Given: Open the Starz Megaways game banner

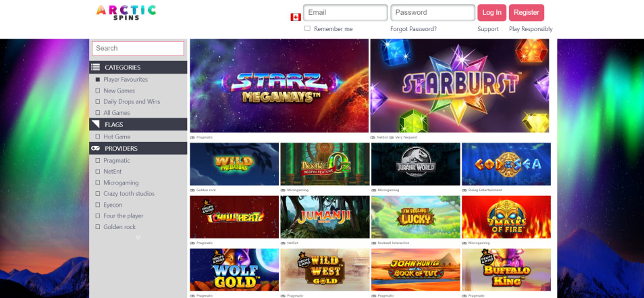Looking at the screenshot, I should coord(279,86).
